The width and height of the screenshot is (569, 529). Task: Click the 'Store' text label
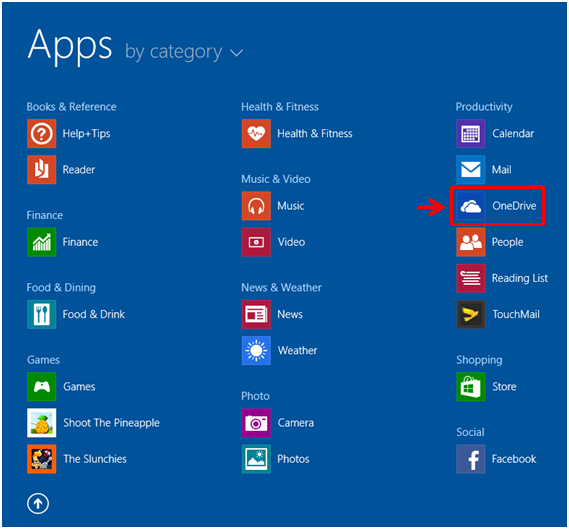tap(504, 386)
